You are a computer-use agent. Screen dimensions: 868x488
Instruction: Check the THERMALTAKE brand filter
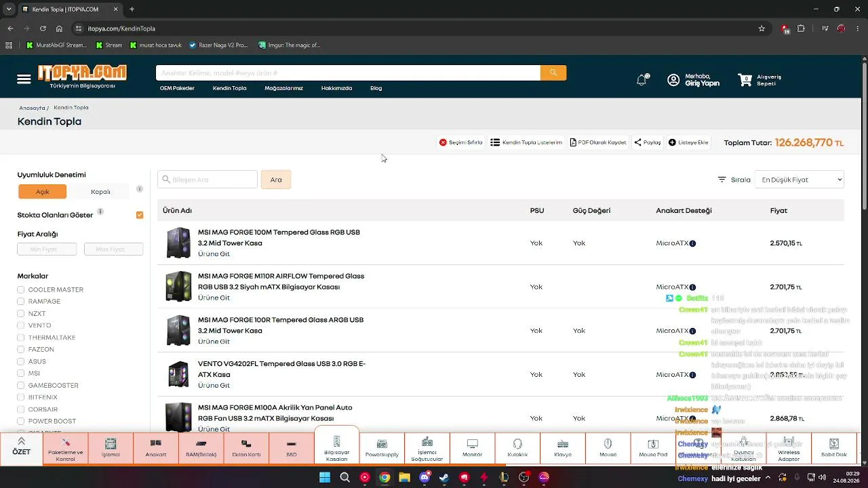point(21,338)
